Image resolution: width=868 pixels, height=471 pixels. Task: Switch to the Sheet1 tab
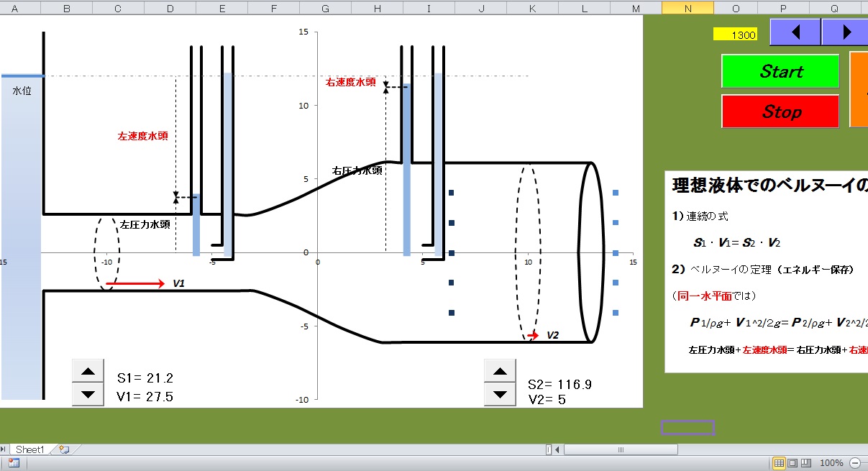click(30, 449)
